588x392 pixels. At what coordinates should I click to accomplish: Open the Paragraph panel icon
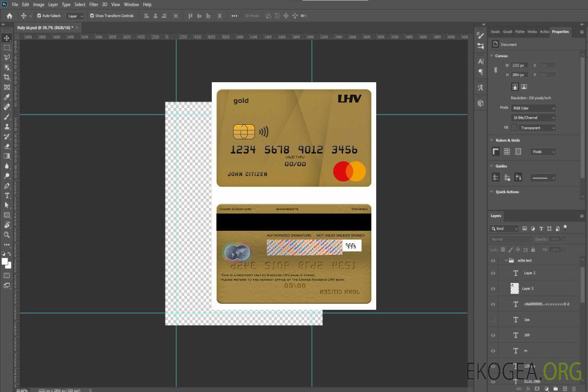481,72
